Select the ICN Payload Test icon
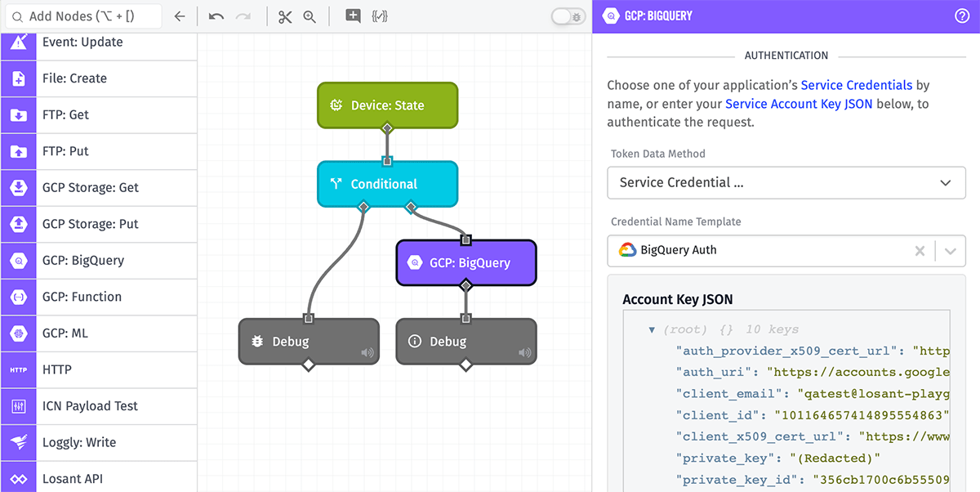 pos(18,406)
